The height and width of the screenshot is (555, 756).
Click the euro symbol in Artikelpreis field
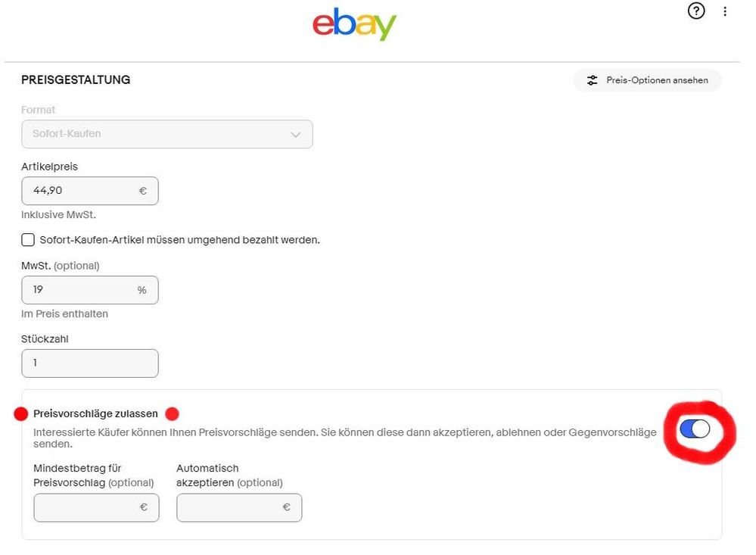tap(142, 191)
